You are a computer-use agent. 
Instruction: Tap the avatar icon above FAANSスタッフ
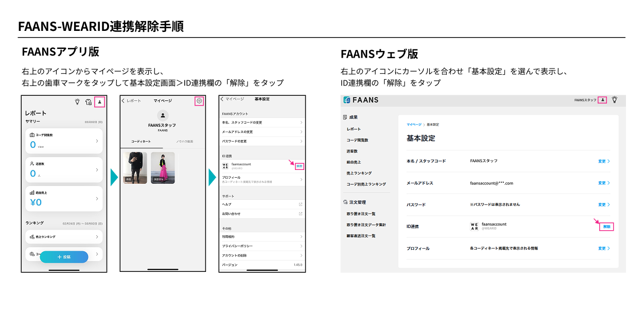click(163, 115)
